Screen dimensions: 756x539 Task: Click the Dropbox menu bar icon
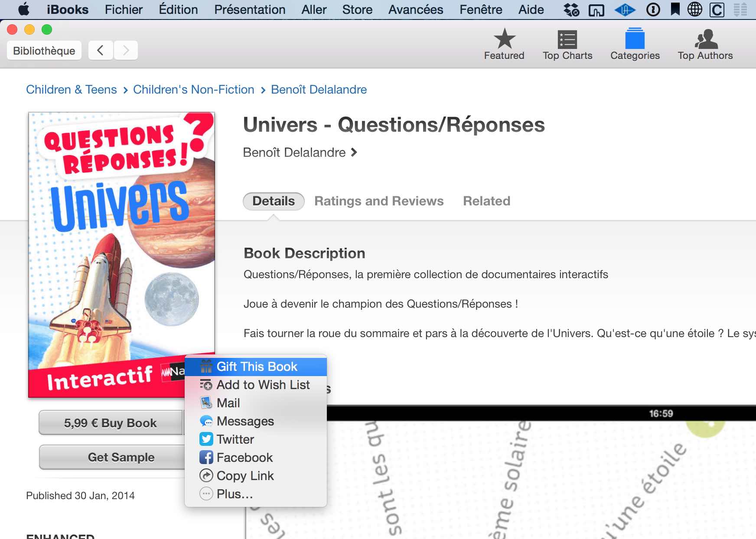[x=571, y=10]
